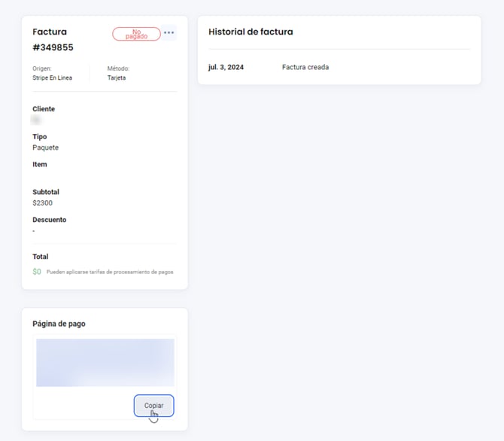
Task: Click the payment processing fees note
Action: [110, 272]
